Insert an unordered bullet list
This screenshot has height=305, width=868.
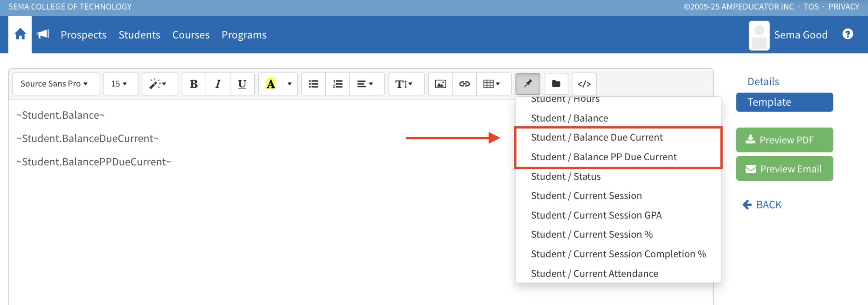[313, 84]
